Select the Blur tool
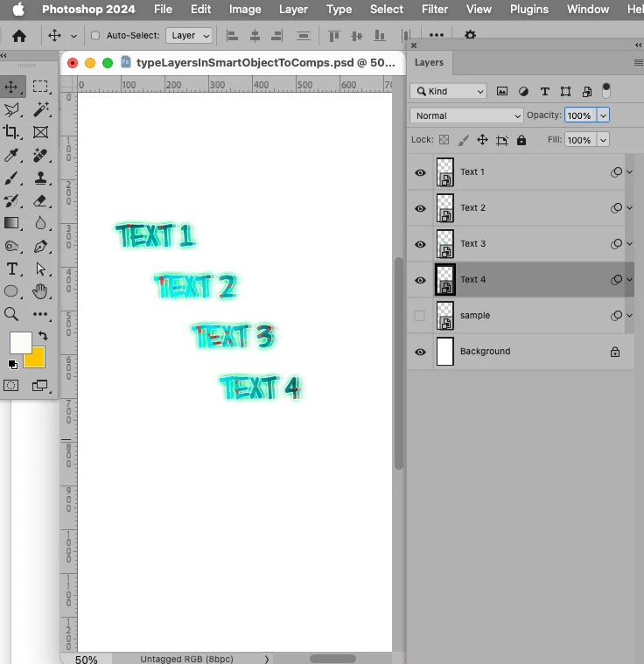The image size is (644, 664). [x=40, y=223]
